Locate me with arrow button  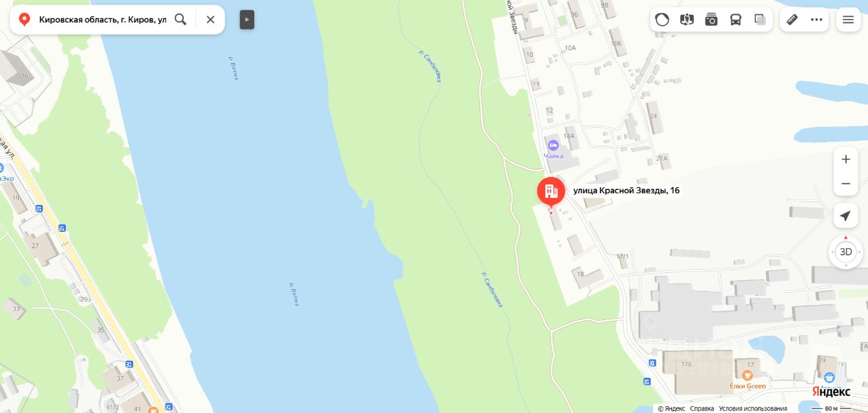pyautogui.click(x=846, y=216)
